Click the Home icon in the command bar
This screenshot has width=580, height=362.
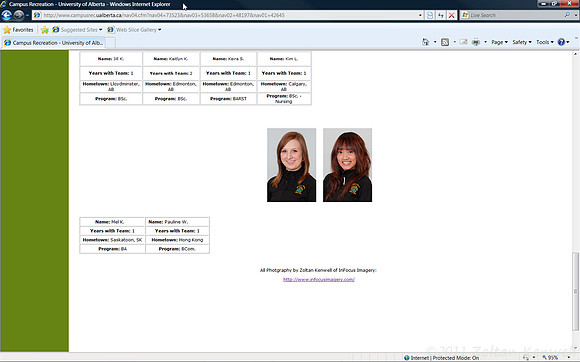426,42
